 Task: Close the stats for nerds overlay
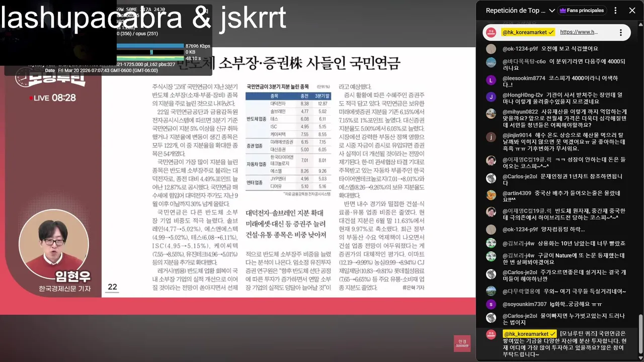point(206,11)
